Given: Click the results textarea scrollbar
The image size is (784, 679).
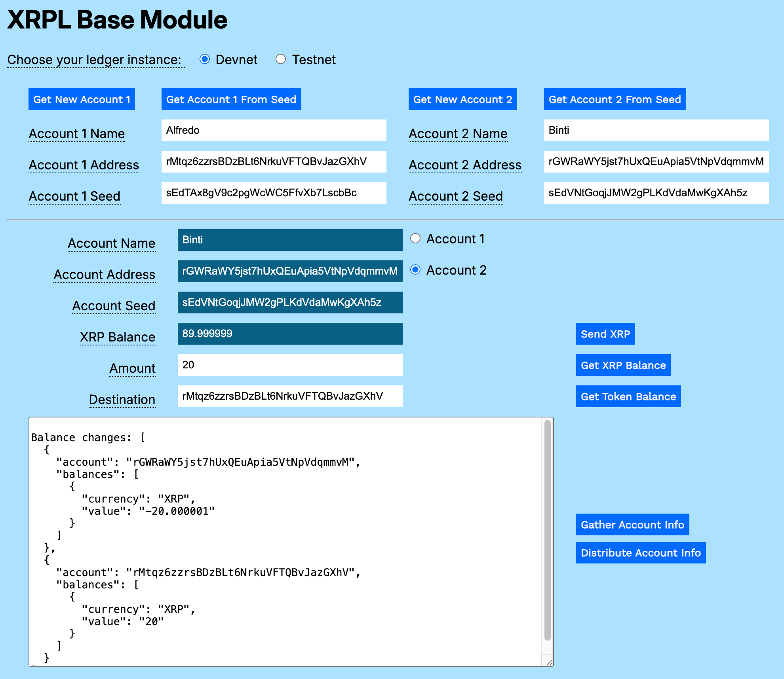Looking at the screenshot, I should 548,530.
